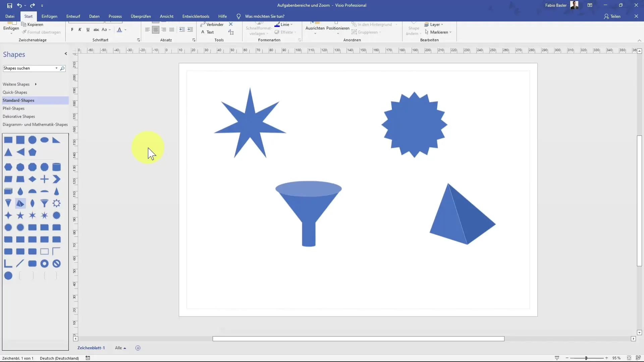
Task: Toggle underline formatting with U icon
Action: 88,29
